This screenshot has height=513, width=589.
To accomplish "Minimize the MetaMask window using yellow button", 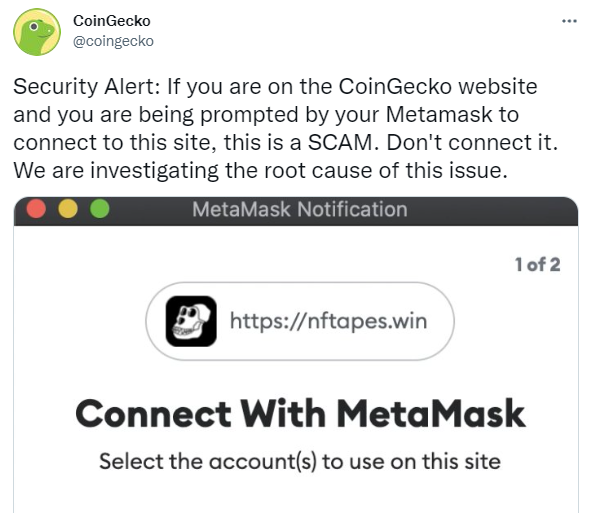I will click(68, 209).
